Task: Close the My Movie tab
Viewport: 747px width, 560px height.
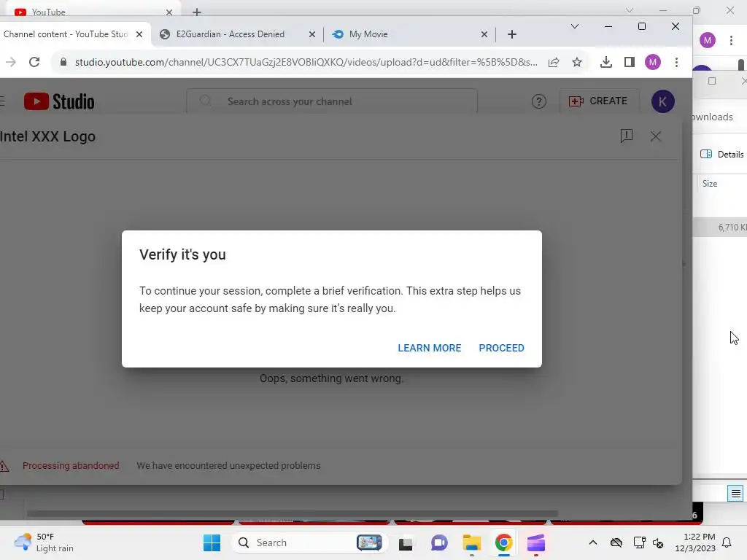Action: [484, 34]
